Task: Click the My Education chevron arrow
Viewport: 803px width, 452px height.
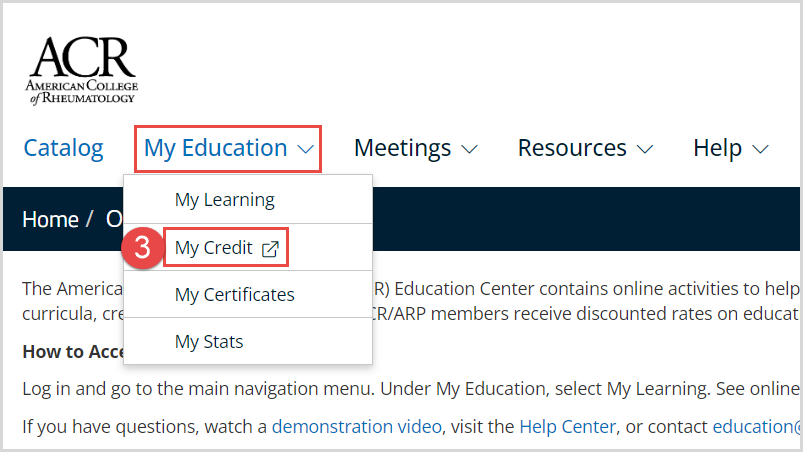Action: click(306, 150)
